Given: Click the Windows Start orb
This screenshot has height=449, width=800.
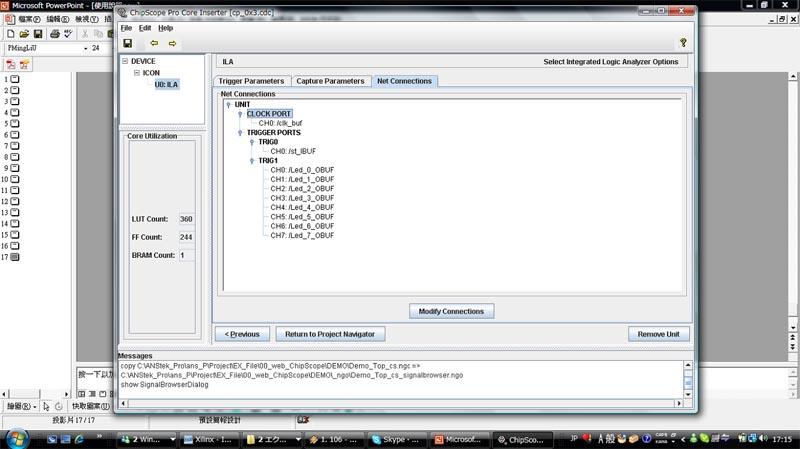Looking at the screenshot, I should coord(16,439).
